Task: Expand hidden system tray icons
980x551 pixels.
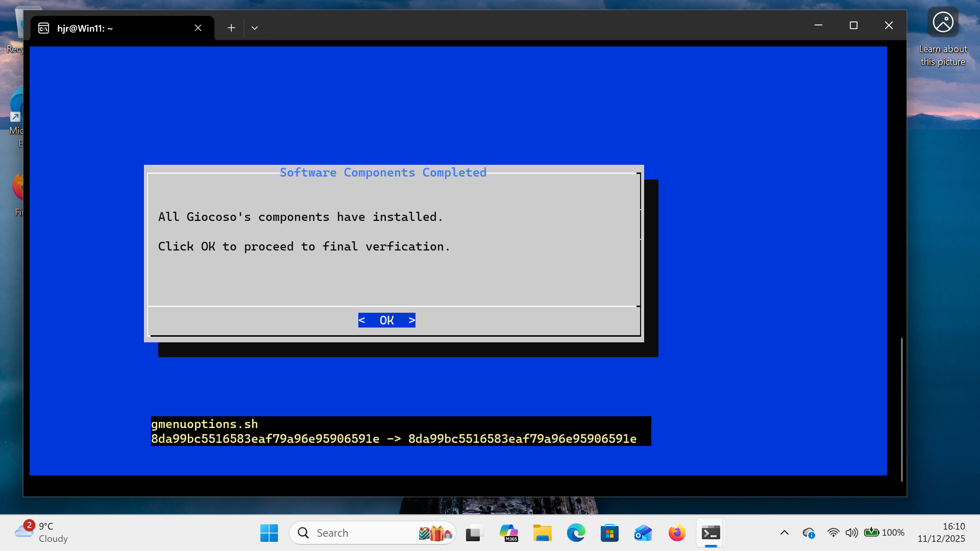Action: [785, 533]
